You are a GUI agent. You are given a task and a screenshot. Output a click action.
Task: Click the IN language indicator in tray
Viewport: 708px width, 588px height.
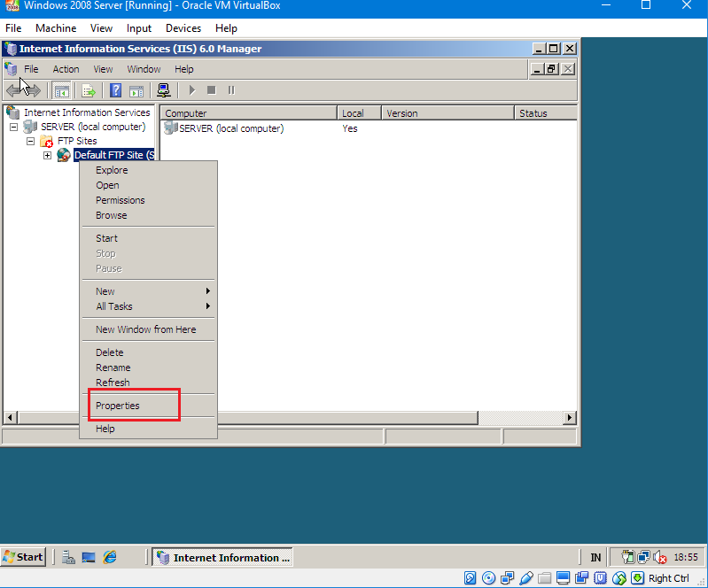595,558
